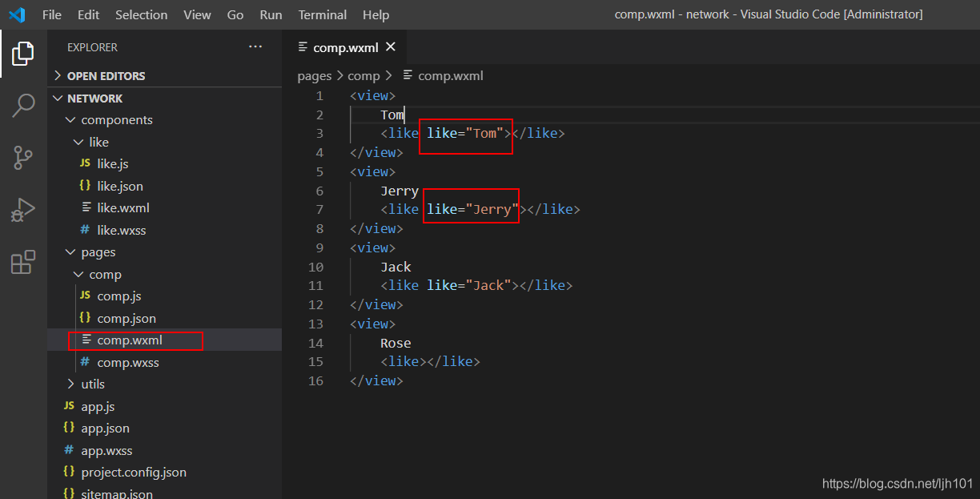980x499 pixels.
Task: Click the braces icon beside app.json
Action: [69, 428]
